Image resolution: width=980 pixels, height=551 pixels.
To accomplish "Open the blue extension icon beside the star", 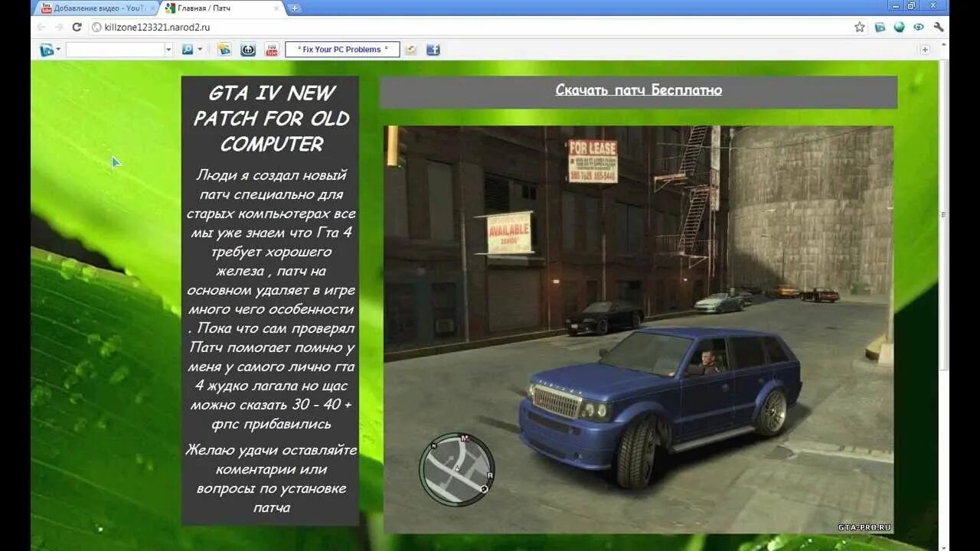I will (880, 27).
